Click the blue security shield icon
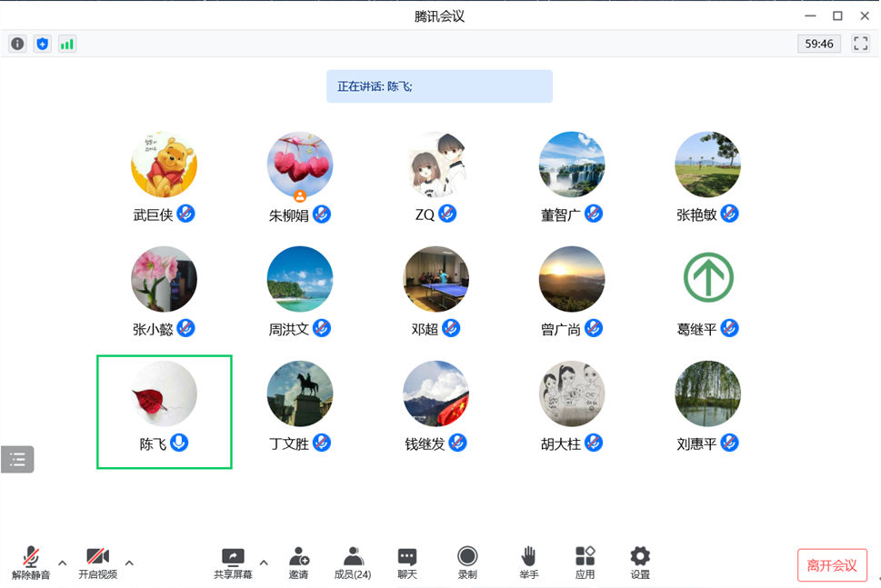This screenshot has width=881, height=588. tap(42, 44)
